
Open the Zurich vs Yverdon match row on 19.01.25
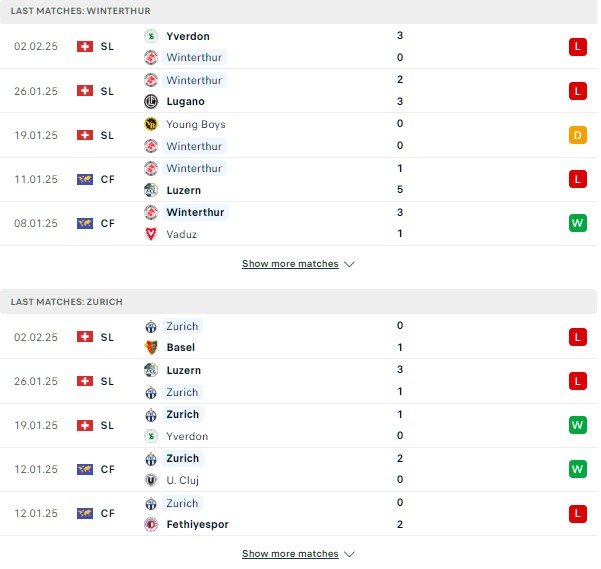298,425
